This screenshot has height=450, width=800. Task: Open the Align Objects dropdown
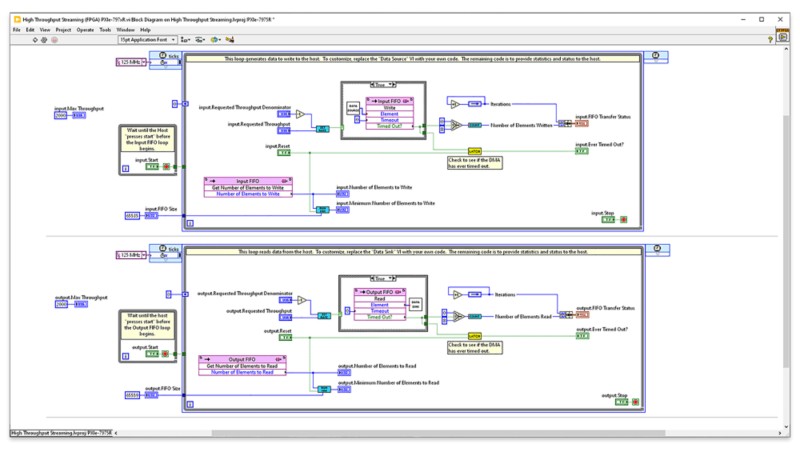[x=185, y=39]
